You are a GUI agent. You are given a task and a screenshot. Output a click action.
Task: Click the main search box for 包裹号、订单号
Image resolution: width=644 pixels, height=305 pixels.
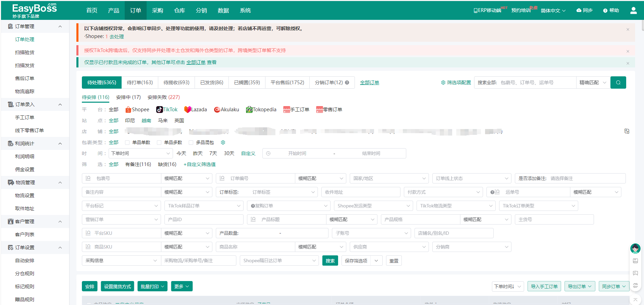click(536, 82)
